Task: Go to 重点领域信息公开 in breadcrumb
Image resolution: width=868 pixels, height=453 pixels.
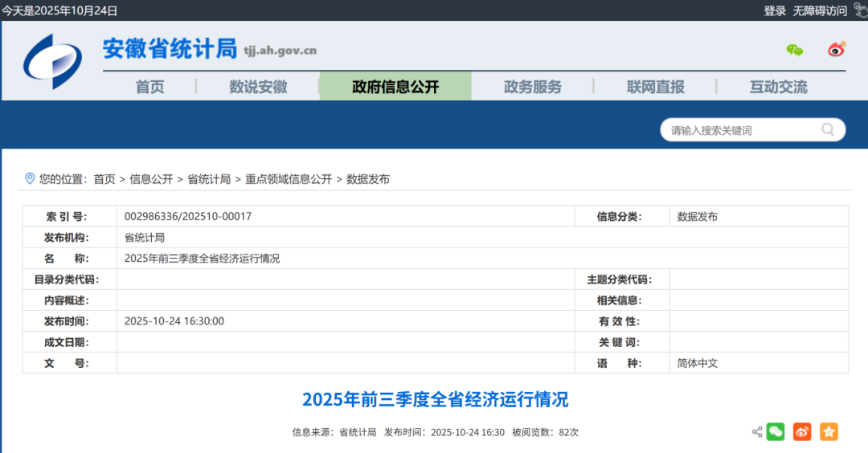Action: [x=289, y=179]
